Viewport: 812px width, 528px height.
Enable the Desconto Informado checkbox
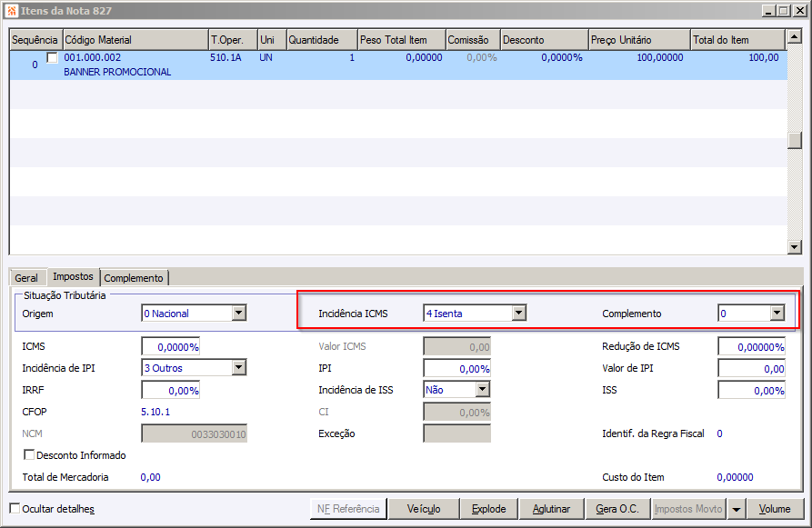click(29, 454)
